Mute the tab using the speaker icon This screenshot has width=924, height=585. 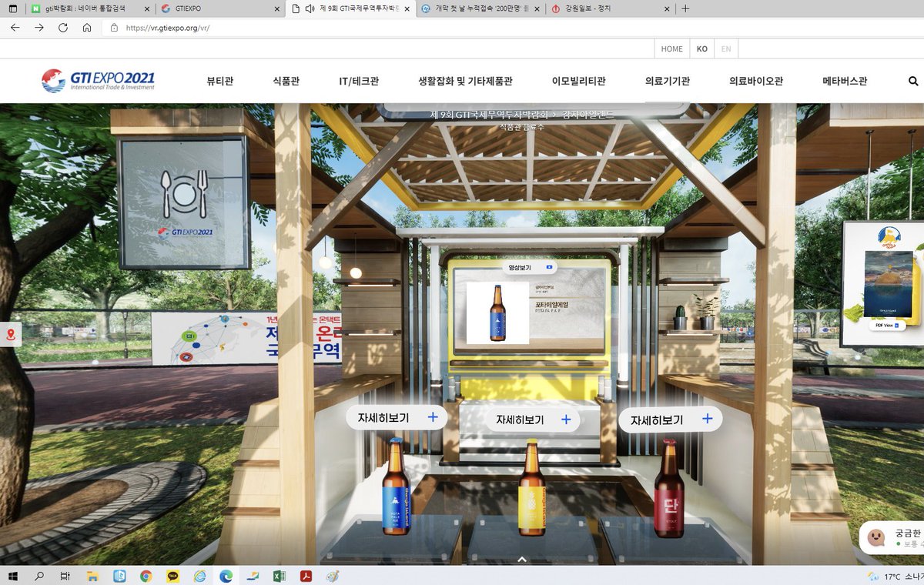point(310,8)
